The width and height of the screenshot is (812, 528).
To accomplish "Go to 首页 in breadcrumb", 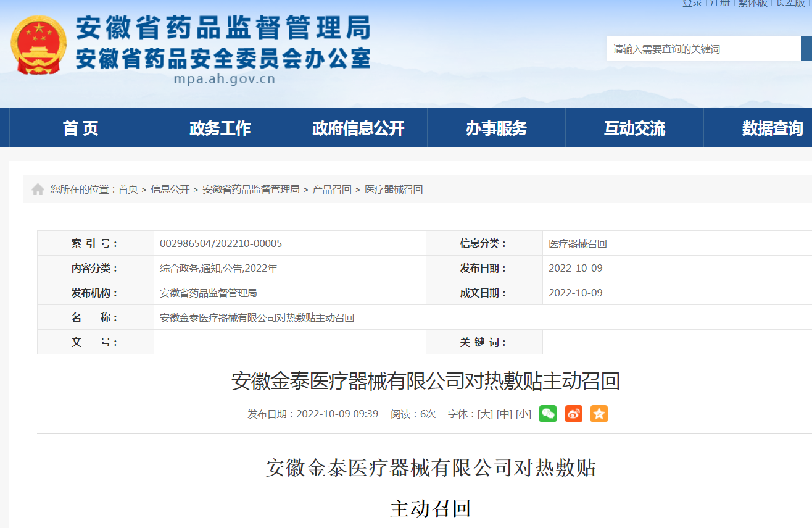I will [128, 189].
